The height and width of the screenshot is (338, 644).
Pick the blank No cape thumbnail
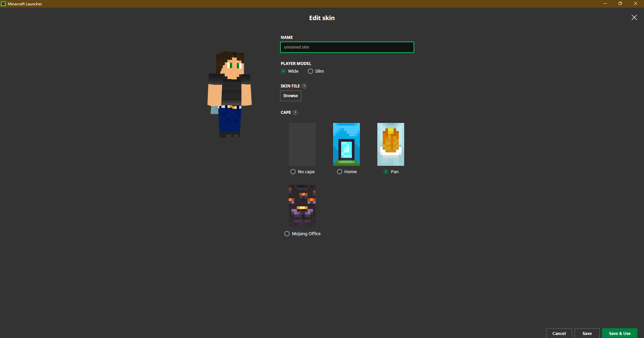coord(302,144)
